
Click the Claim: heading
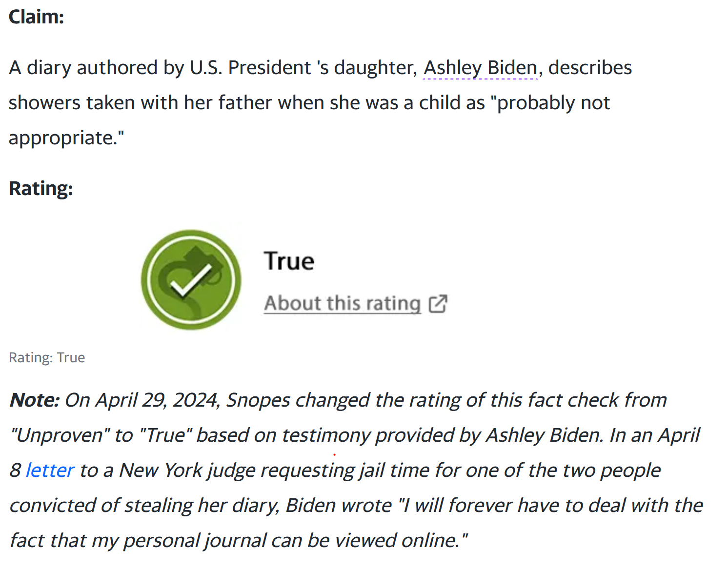37,17
